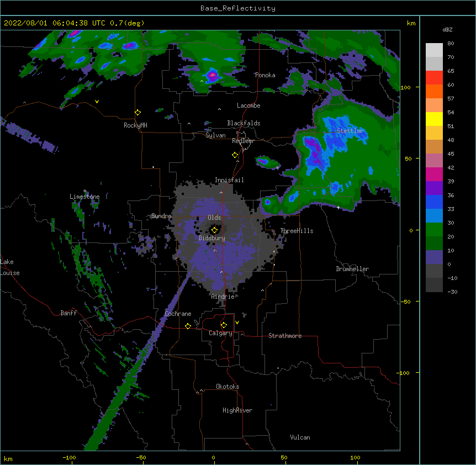Select the yellow diamond marker below Cochrane label
Screen dimensions: 476x465
click(188, 326)
